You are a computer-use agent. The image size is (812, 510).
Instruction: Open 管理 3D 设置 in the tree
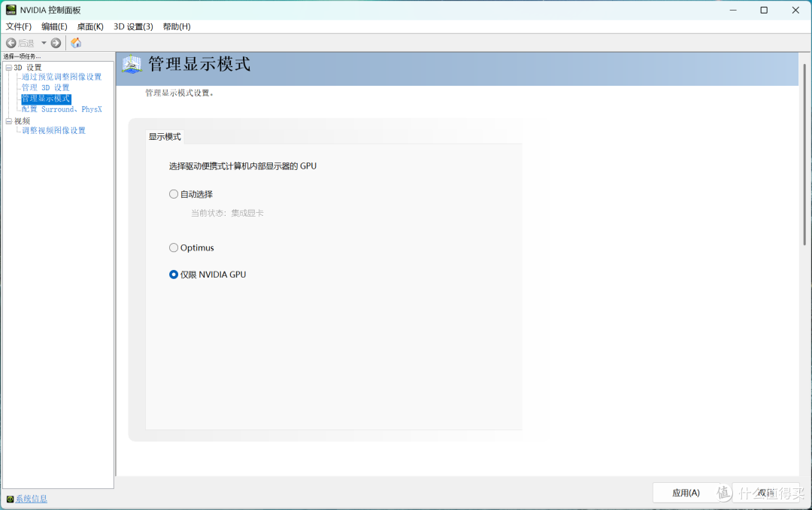coord(46,87)
